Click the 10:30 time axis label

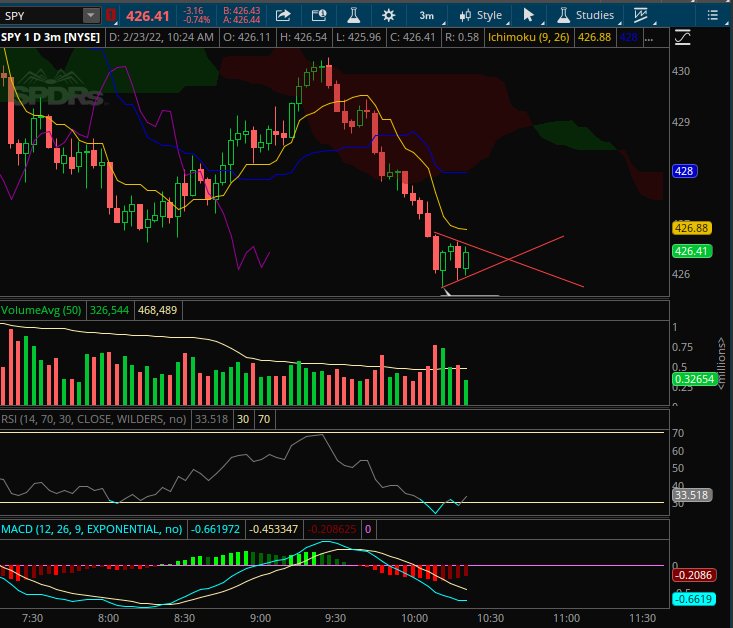(x=490, y=618)
